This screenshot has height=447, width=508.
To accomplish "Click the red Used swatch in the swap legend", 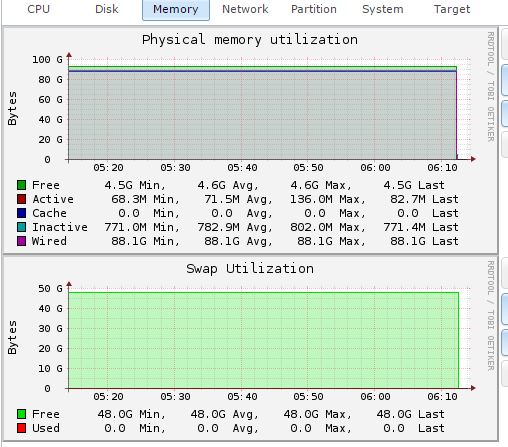I will [x=21, y=428].
